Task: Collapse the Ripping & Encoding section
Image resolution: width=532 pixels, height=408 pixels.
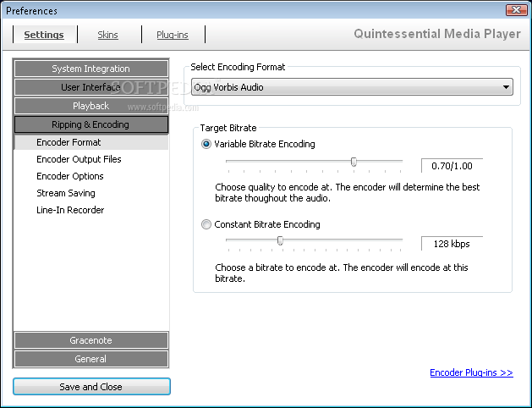Action: point(91,124)
